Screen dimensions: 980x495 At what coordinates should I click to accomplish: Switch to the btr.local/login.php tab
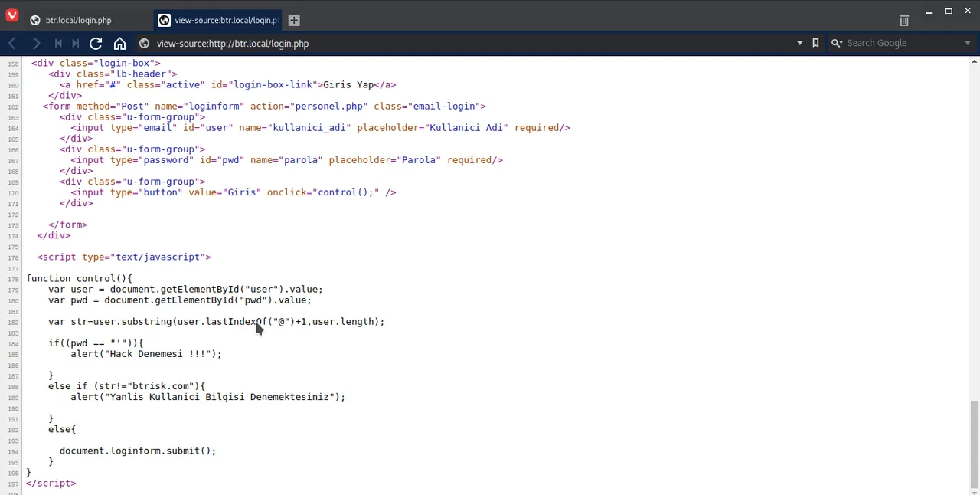pyautogui.click(x=78, y=20)
